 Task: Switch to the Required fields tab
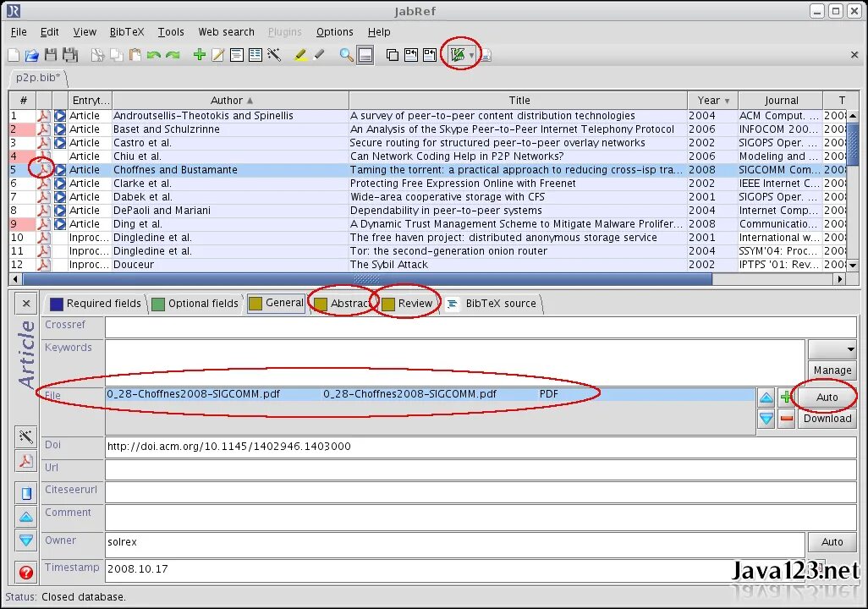tap(96, 304)
